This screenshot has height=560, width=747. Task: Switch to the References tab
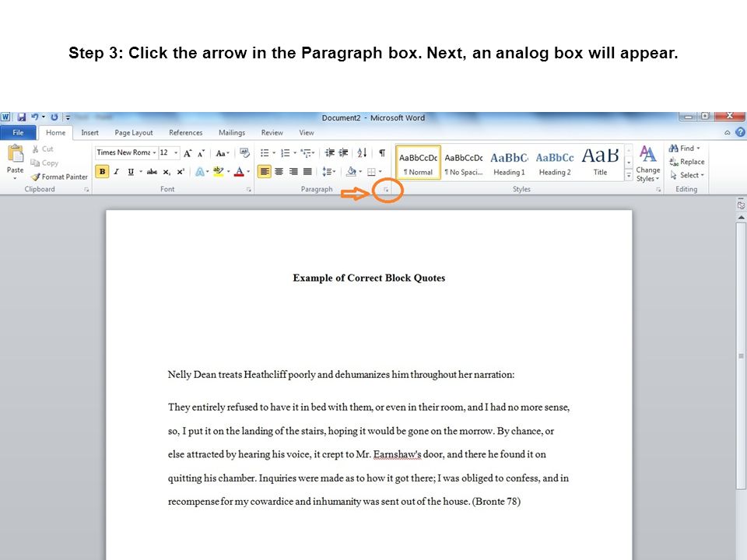pos(186,133)
